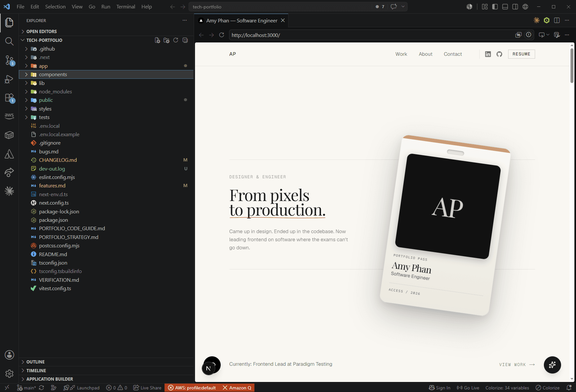This screenshot has width=576, height=392.
Task: Open the About nav link
Action: [x=425, y=54]
